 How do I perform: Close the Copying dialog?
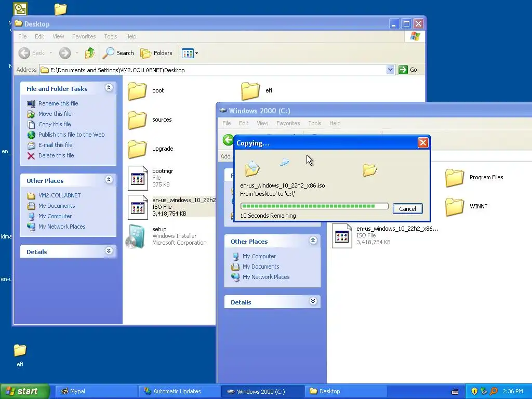(423, 143)
